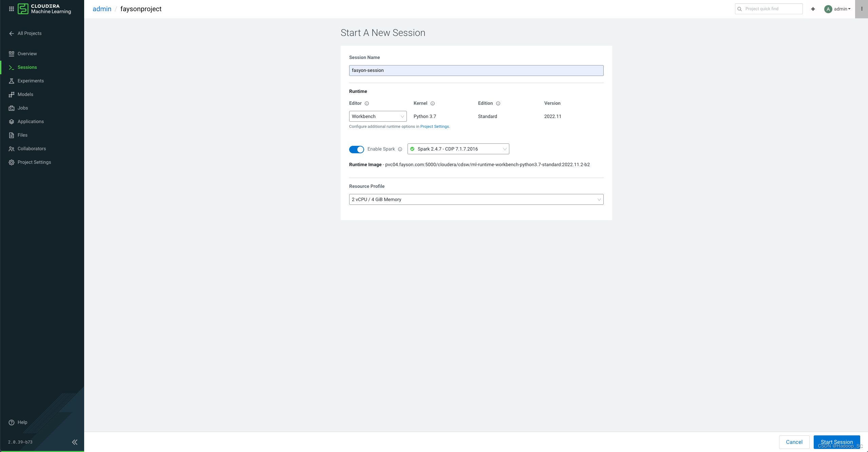Click the plus icon in header

tap(813, 9)
